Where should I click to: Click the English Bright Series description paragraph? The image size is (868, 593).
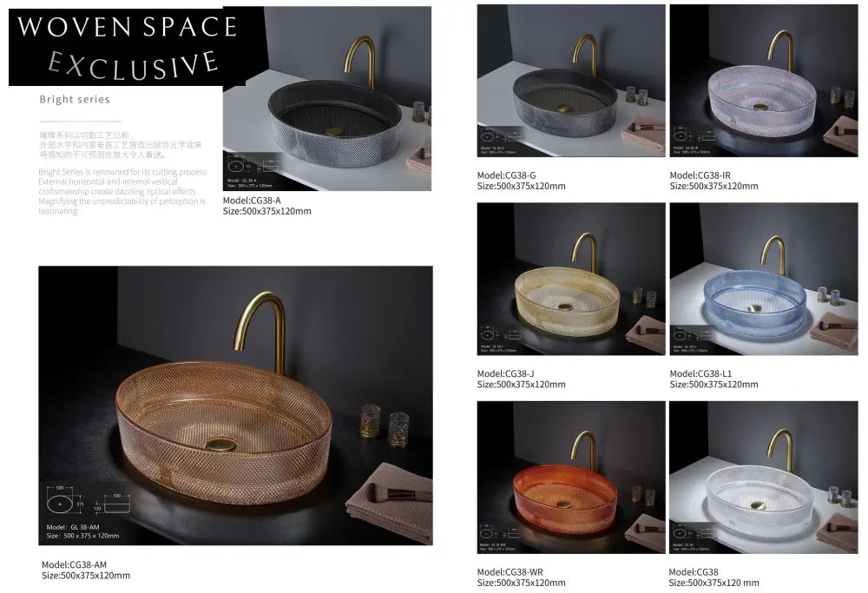click(x=122, y=192)
